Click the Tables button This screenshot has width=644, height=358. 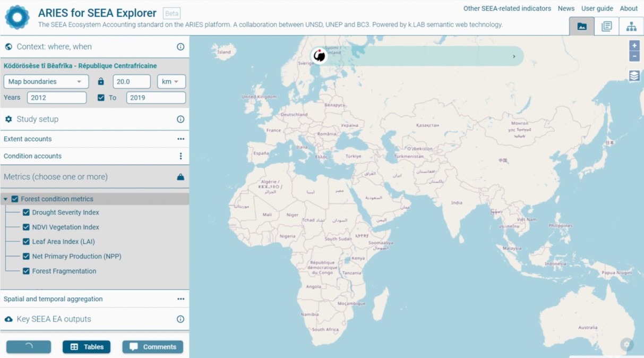(87, 347)
